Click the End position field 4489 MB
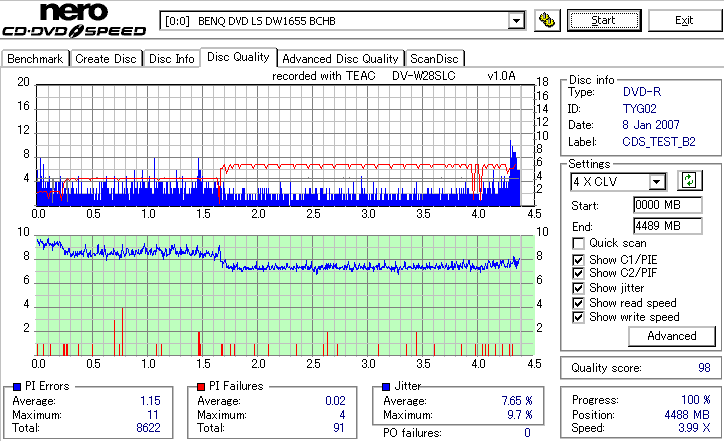The image size is (724, 441). pos(668,226)
